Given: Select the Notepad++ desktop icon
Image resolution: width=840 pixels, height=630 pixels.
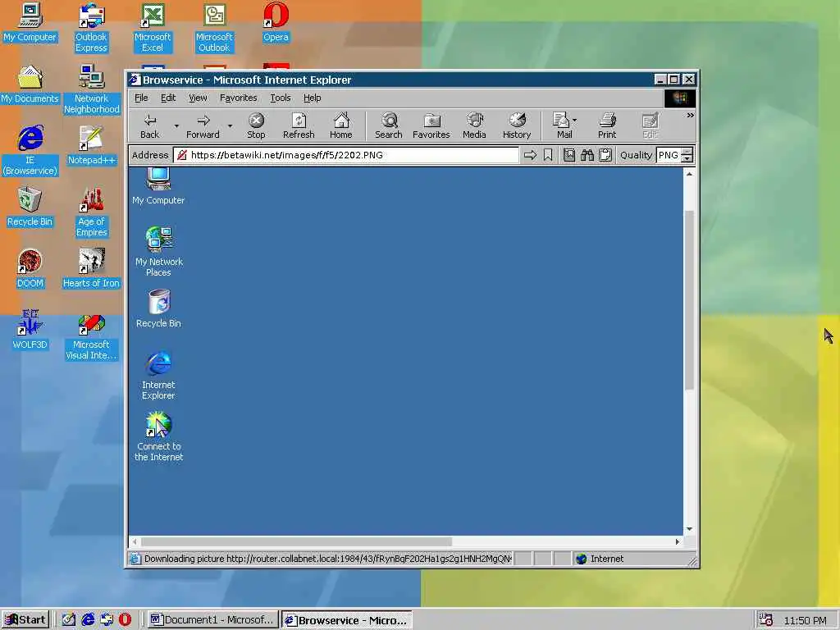Looking at the screenshot, I should pyautogui.click(x=91, y=146).
